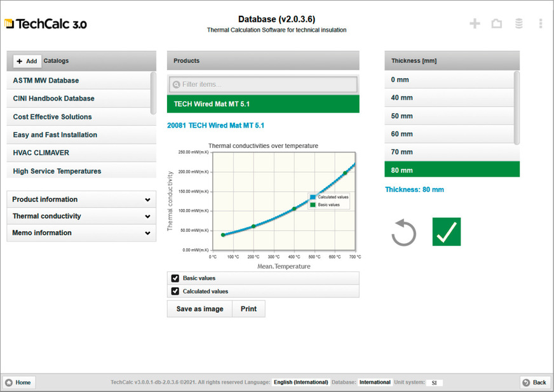This screenshot has width=554, height=392.
Task: Click the Catalogs header label
Action: coord(56,61)
